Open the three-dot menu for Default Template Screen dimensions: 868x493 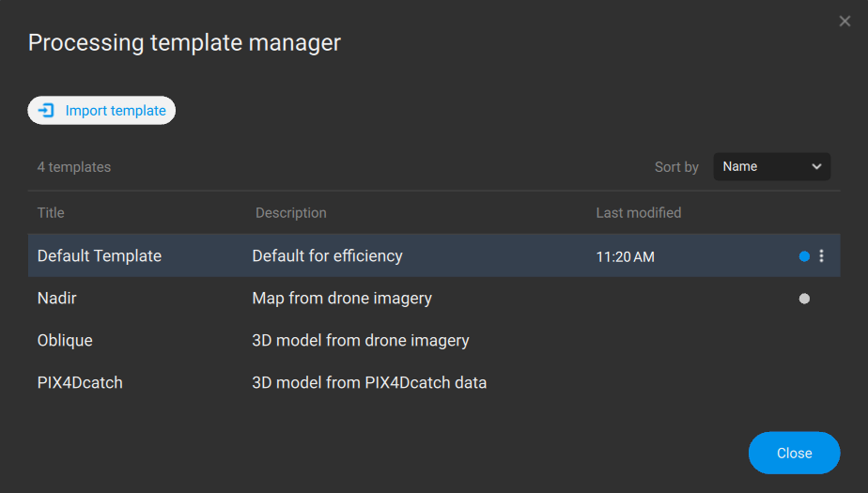point(822,255)
